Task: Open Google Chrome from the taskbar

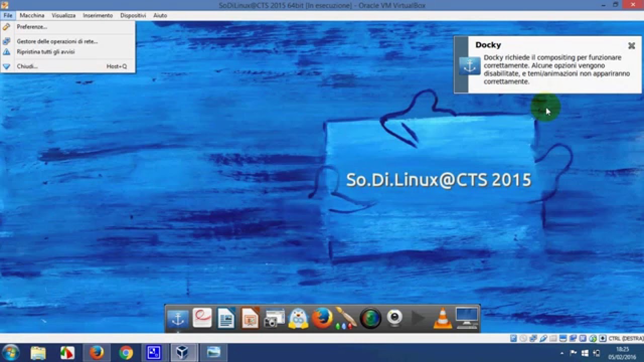Action: pos(126,352)
